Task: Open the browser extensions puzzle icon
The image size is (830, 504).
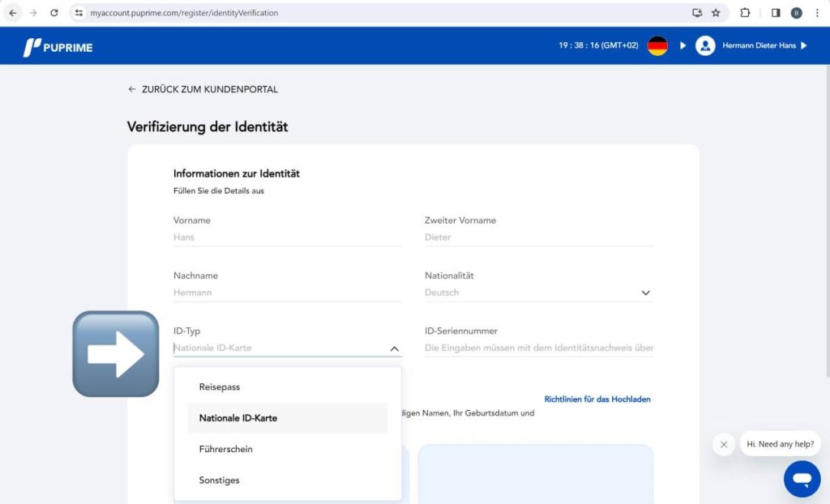Action: (x=745, y=13)
